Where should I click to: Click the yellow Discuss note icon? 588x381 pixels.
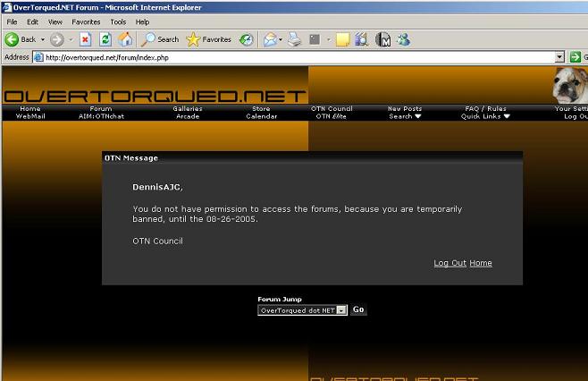coord(342,39)
